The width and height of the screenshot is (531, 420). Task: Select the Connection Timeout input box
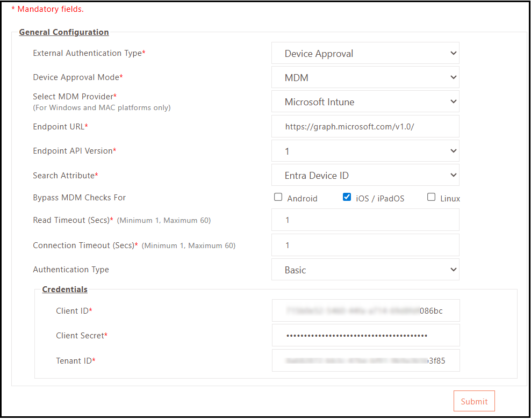365,245
